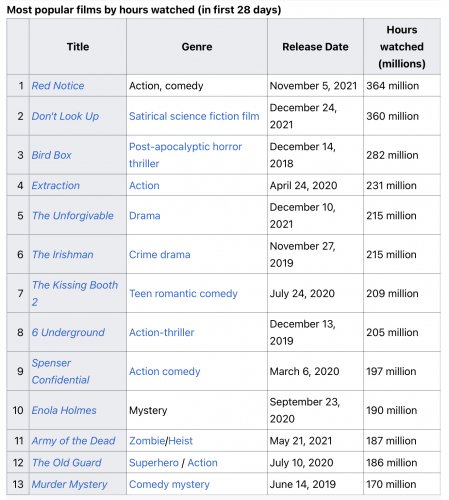Click '215 million' in The Unforgivable row

click(x=402, y=216)
